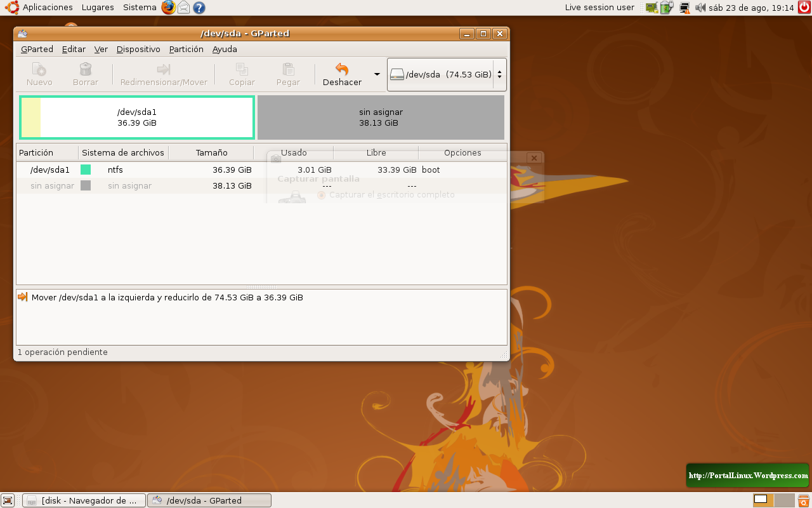Click the boot flag cell
Image resolution: width=812 pixels, height=508 pixels.
pos(431,170)
